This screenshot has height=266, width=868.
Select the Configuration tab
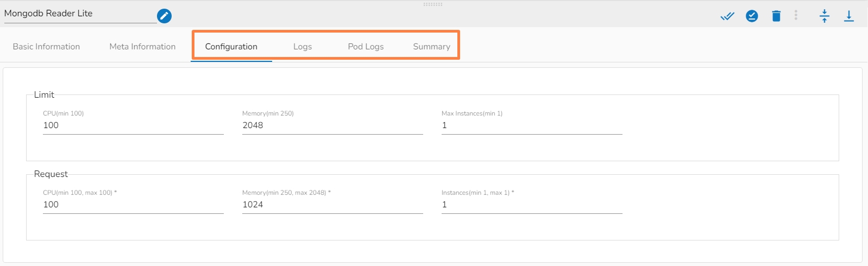tap(231, 47)
